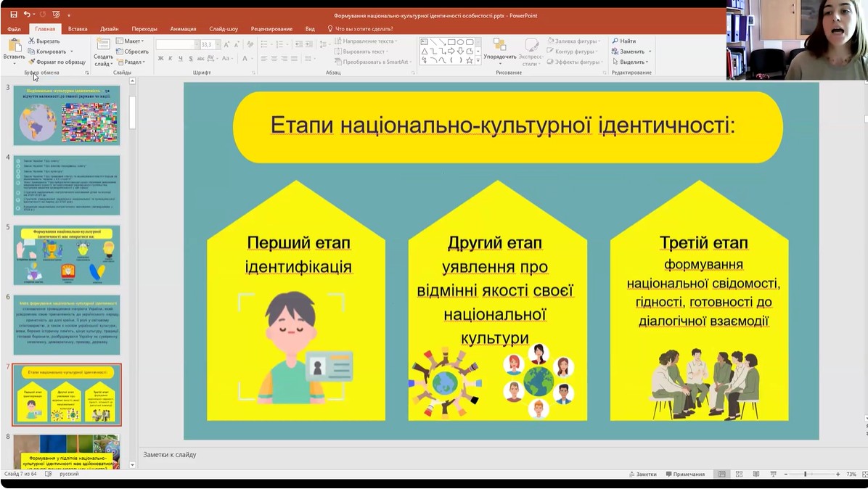Click the Reset (Сбросить) slide button

coord(132,52)
